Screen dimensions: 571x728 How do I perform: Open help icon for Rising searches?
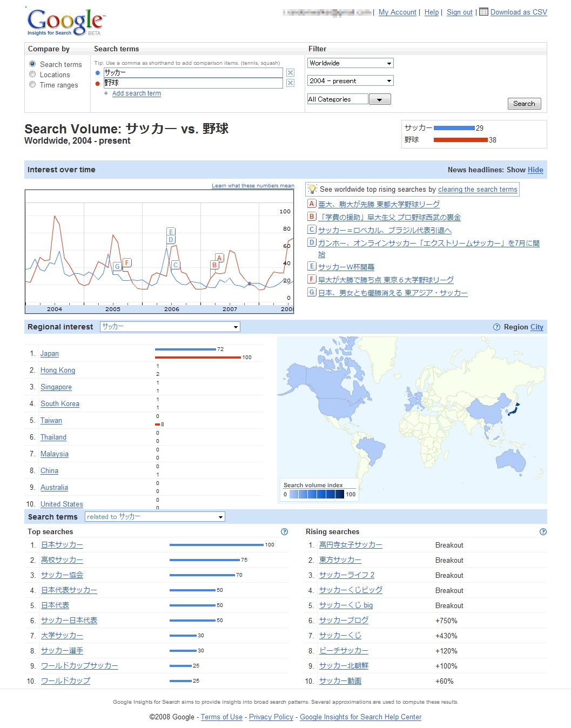pos(543,531)
